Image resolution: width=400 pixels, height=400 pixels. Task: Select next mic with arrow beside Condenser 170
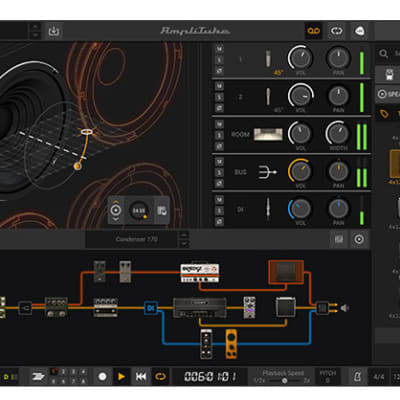(x=184, y=244)
